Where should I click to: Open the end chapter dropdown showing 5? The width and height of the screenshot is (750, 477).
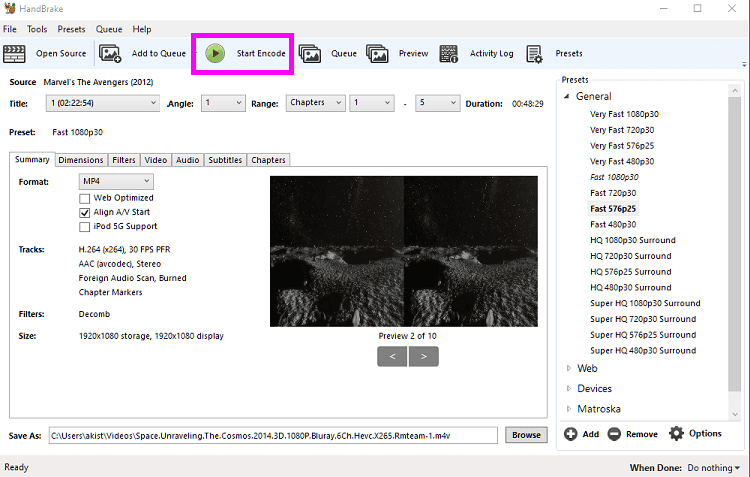pyautogui.click(x=437, y=103)
